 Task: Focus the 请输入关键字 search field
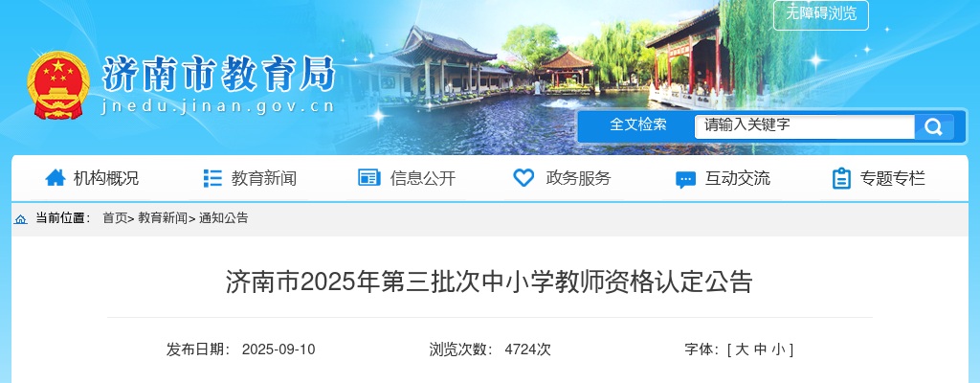(x=804, y=126)
